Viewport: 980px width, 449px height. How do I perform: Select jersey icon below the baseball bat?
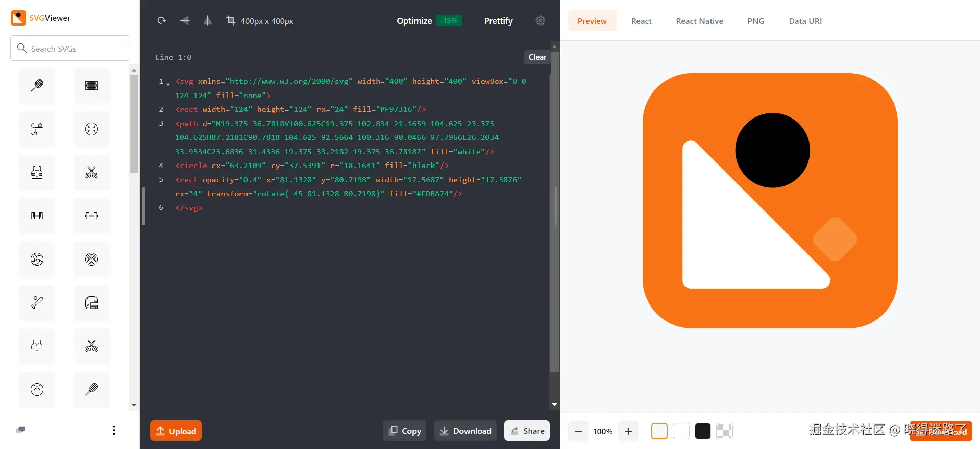click(37, 346)
